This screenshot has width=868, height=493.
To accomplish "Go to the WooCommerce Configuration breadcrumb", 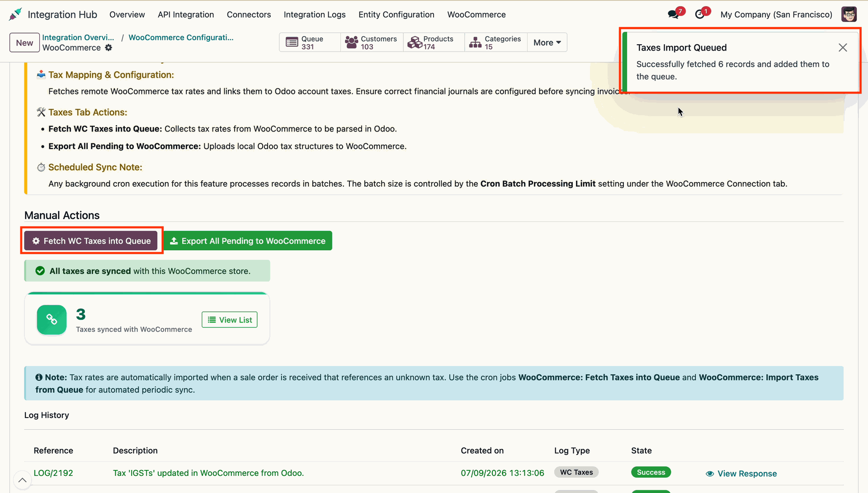I will pos(181,38).
